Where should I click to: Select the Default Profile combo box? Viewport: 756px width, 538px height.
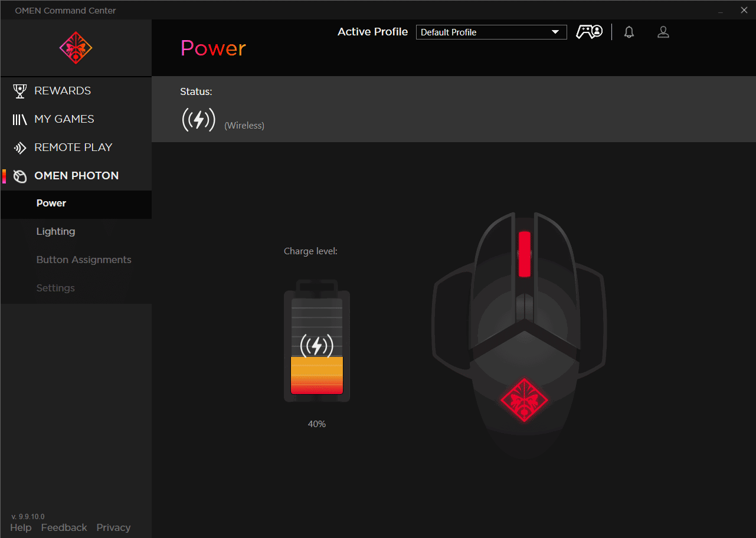click(x=484, y=32)
